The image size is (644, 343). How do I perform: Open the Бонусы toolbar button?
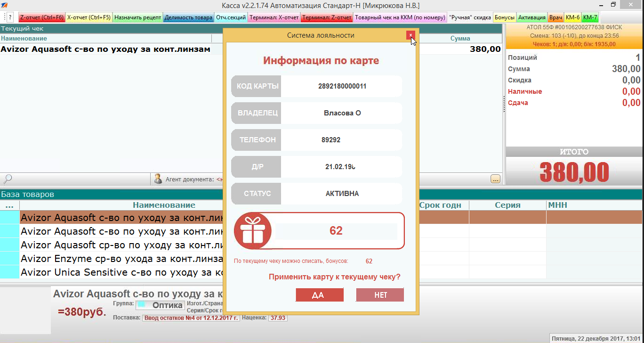click(x=505, y=17)
